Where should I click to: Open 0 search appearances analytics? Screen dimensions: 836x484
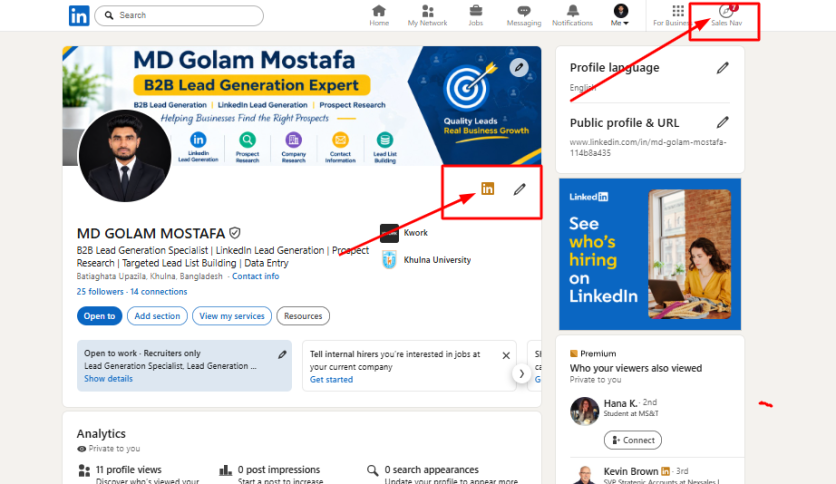click(431, 470)
